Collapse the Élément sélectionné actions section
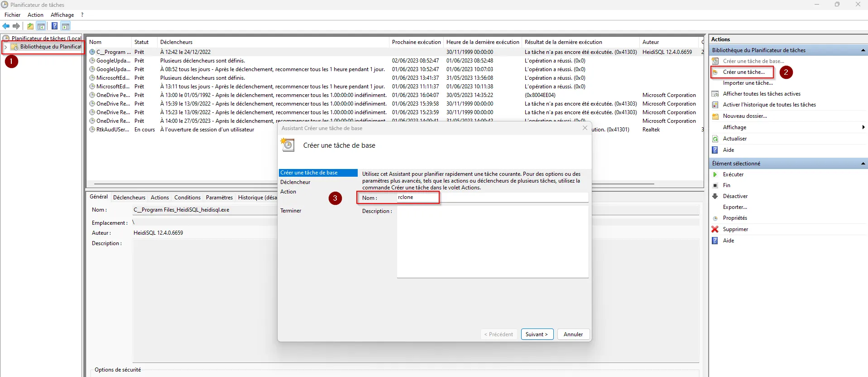868x377 pixels. [x=863, y=164]
